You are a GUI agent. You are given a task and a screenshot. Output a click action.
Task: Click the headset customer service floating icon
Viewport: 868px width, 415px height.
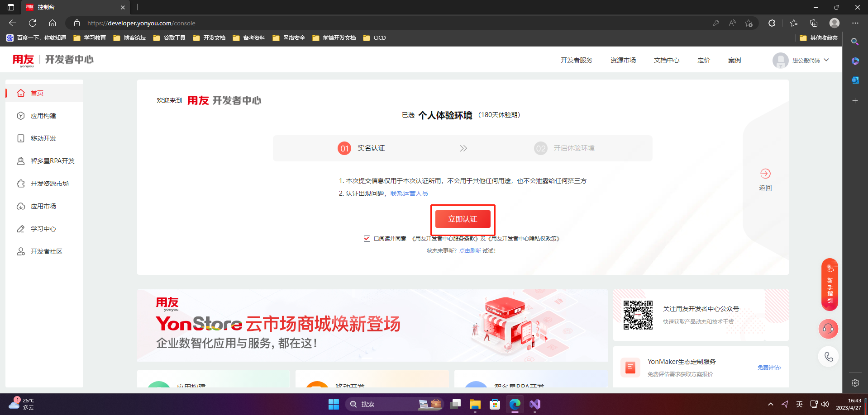pyautogui.click(x=828, y=329)
